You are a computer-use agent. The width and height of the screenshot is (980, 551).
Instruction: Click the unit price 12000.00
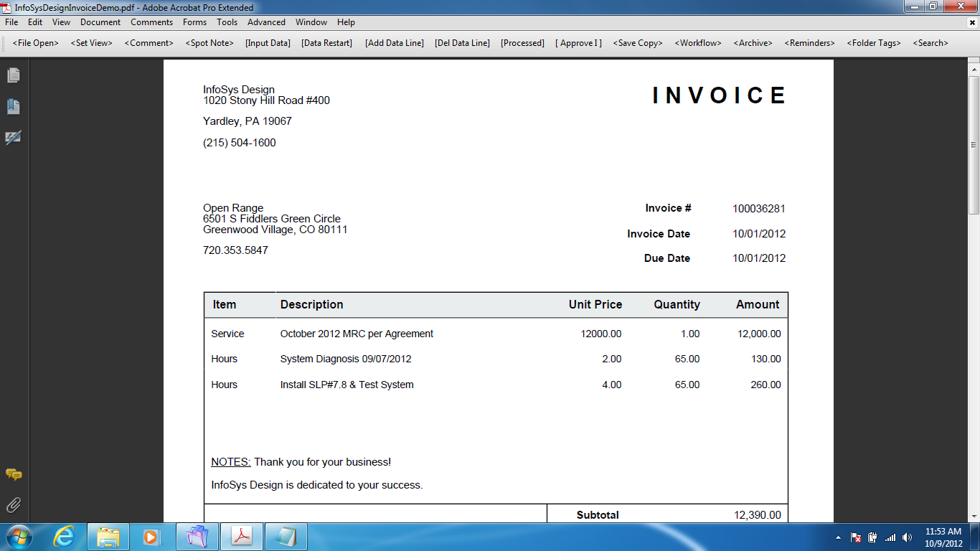pos(601,334)
